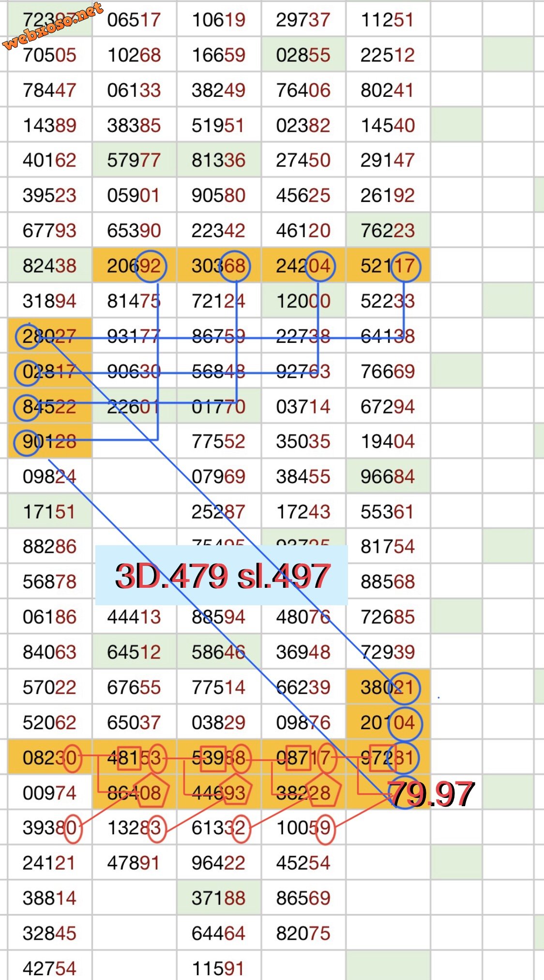Click the 56878 cell
The height and width of the screenshot is (980, 544).
pyautogui.click(x=50, y=582)
